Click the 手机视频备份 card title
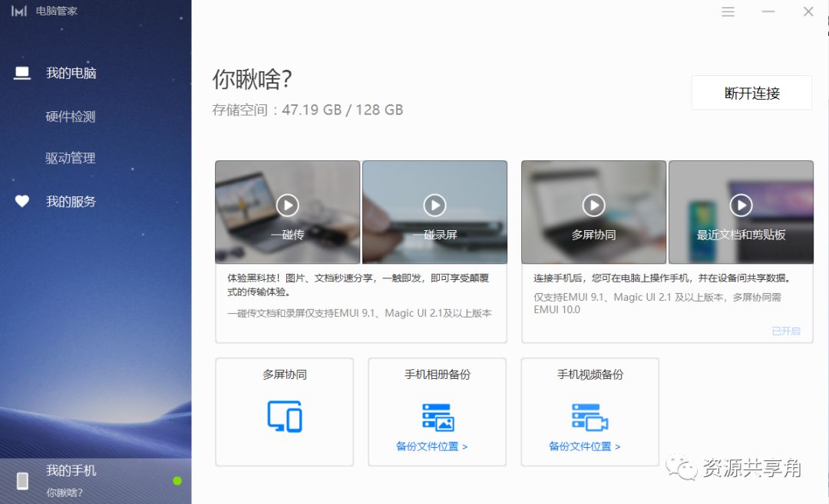 (590, 374)
